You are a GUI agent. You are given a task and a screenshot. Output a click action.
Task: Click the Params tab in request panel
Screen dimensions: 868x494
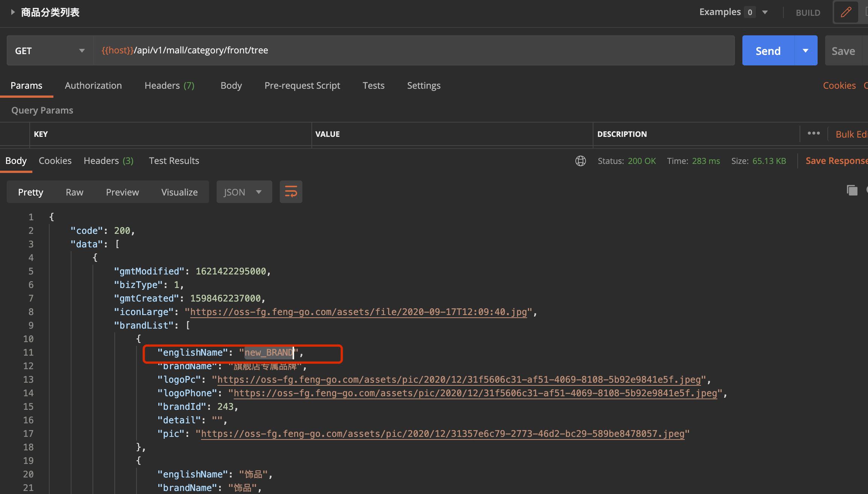tap(26, 85)
